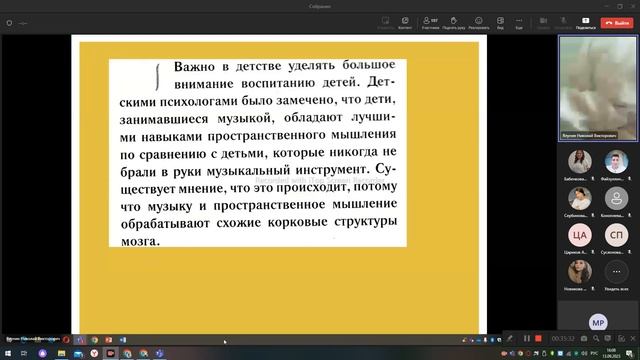The height and width of the screenshot is (360, 640).
Task: Select the СП initials participant avatar
Action: tap(616, 235)
